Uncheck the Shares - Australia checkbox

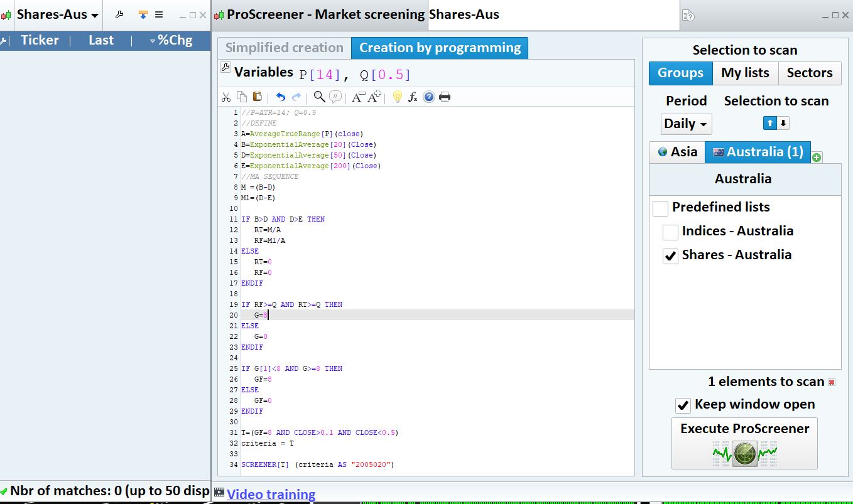tap(670, 256)
